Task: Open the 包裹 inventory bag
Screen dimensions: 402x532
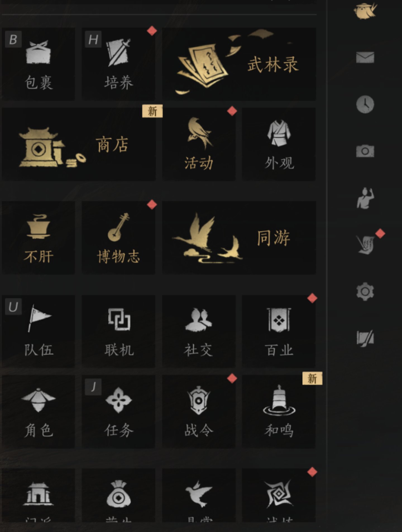Action: (38, 64)
